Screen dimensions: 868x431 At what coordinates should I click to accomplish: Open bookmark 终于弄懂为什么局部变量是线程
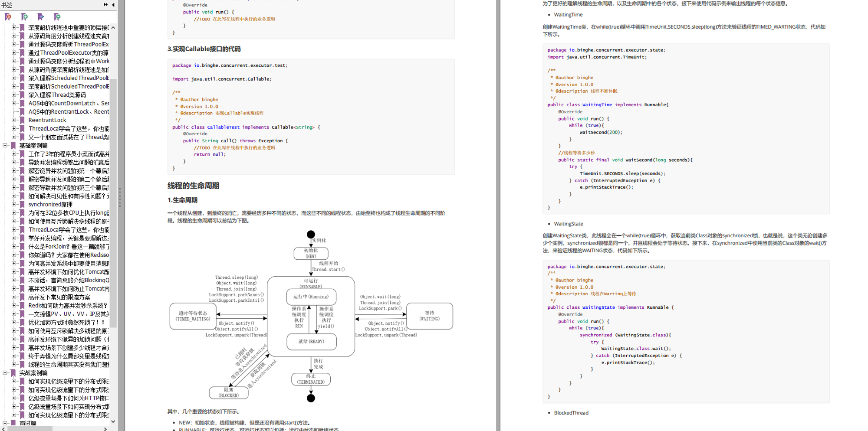point(69,356)
